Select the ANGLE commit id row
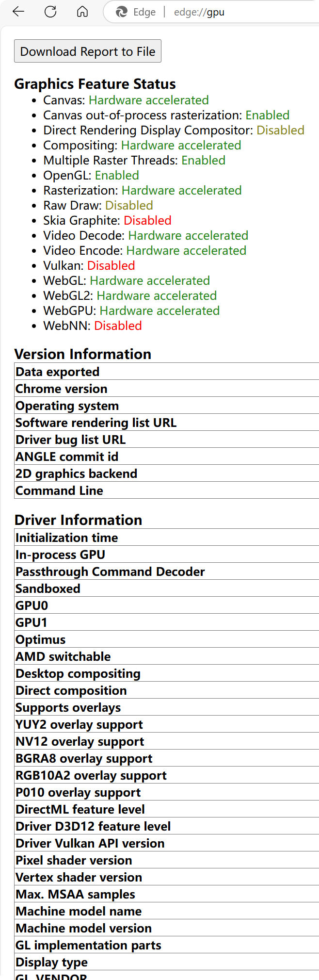Screen dimensions: 319x980 [67, 457]
